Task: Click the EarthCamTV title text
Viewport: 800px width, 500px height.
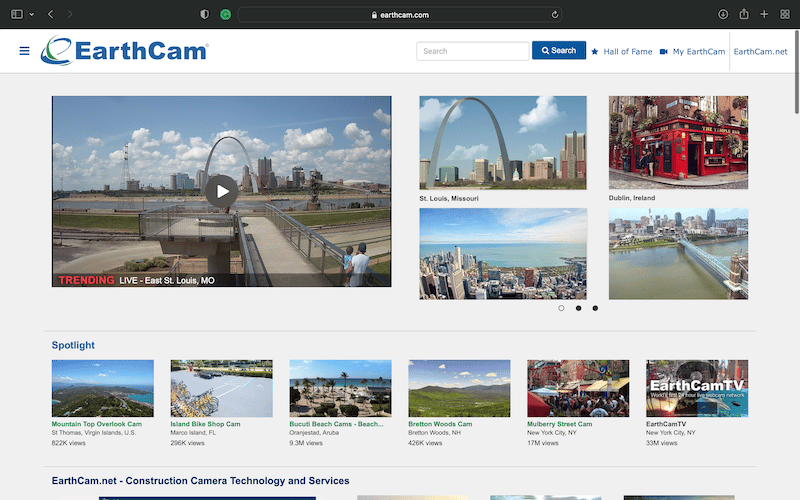Action: [x=666, y=424]
